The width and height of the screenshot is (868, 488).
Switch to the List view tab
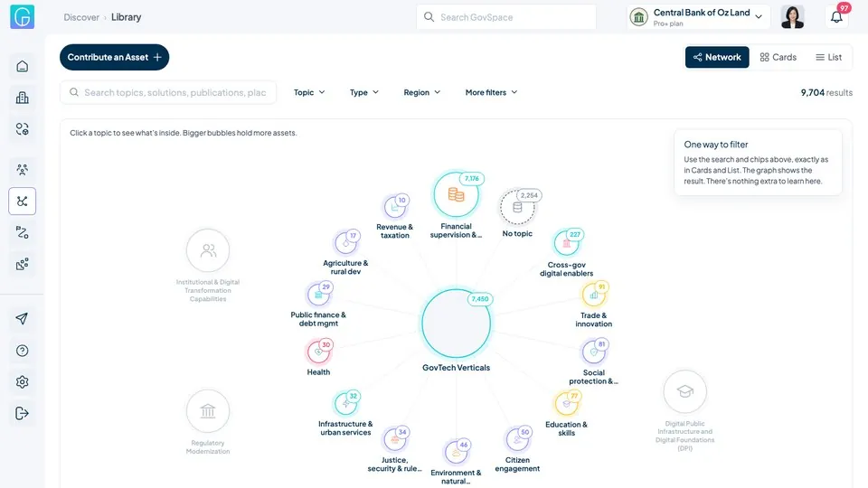coord(828,57)
